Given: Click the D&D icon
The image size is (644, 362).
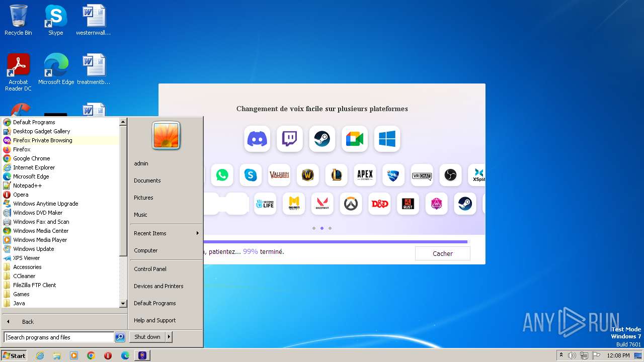Looking at the screenshot, I should coord(379,204).
